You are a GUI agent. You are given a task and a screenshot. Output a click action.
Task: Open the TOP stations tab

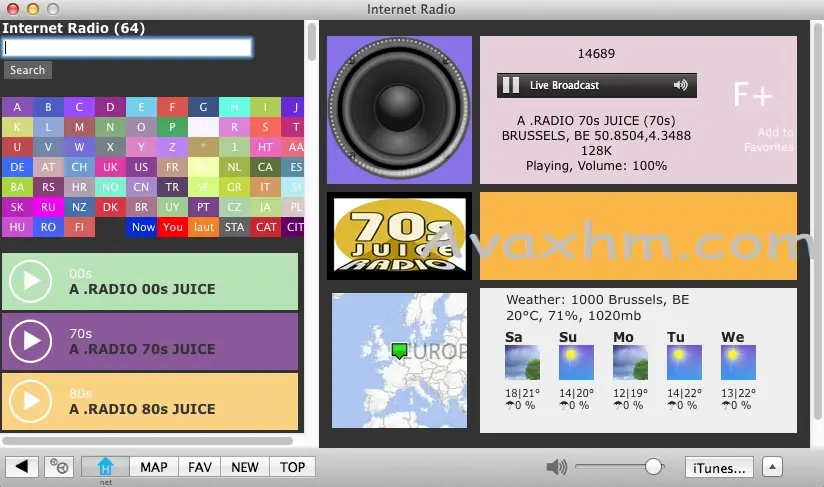click(292, 467)
